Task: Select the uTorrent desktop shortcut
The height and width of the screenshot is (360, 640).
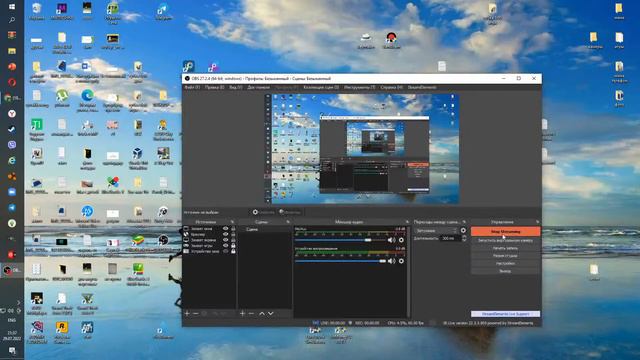Action: click(62, 98)
